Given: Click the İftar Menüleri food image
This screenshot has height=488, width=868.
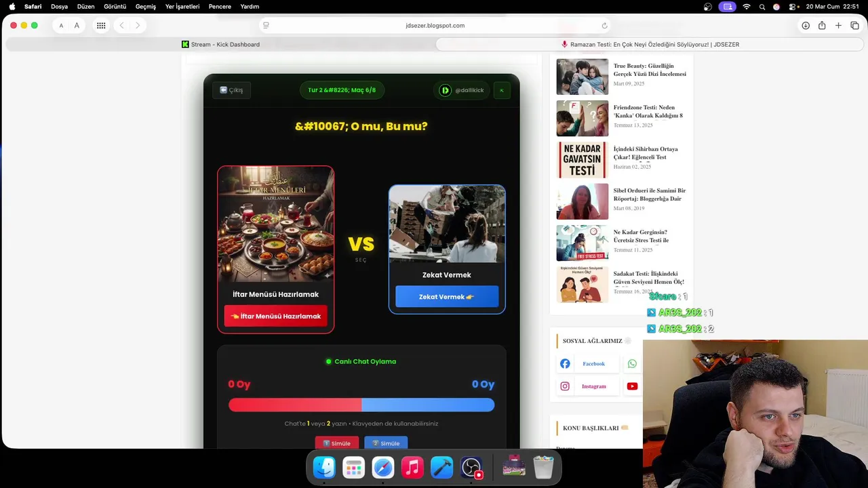Looking at the screenshot, I should [x=275, y=224].
